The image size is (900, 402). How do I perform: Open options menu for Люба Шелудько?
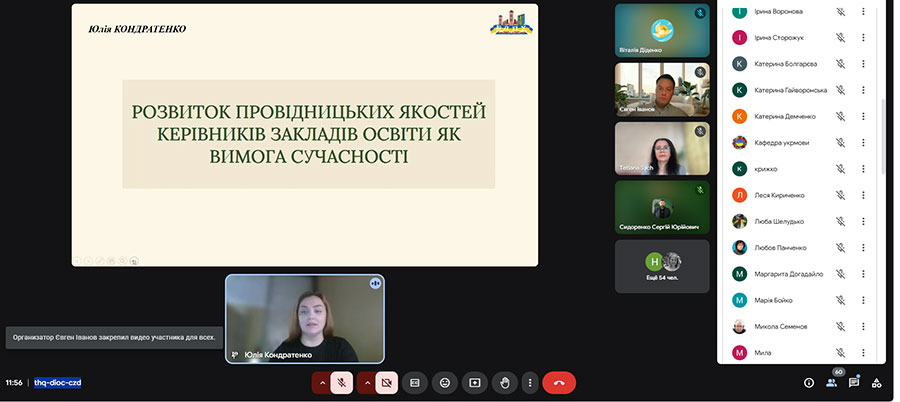click(863, 221)
